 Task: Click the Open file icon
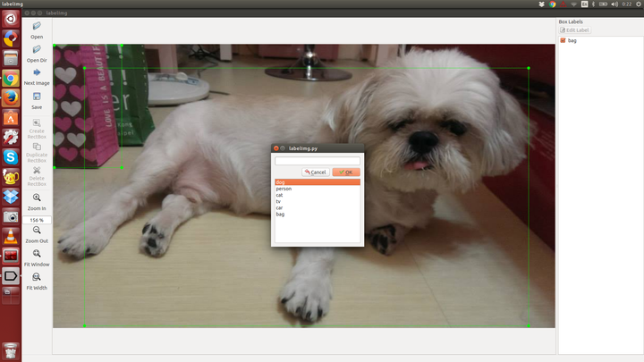[37, 27]
